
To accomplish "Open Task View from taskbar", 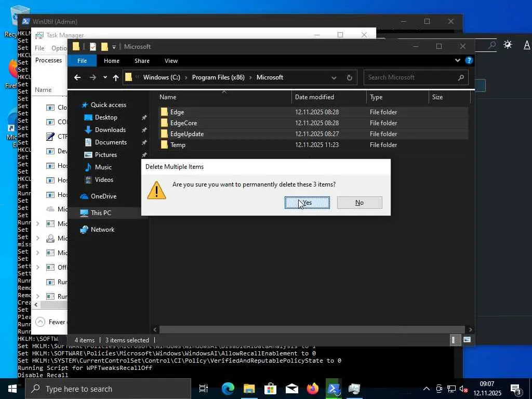I will pyautogui.click(x=203, y=389).
